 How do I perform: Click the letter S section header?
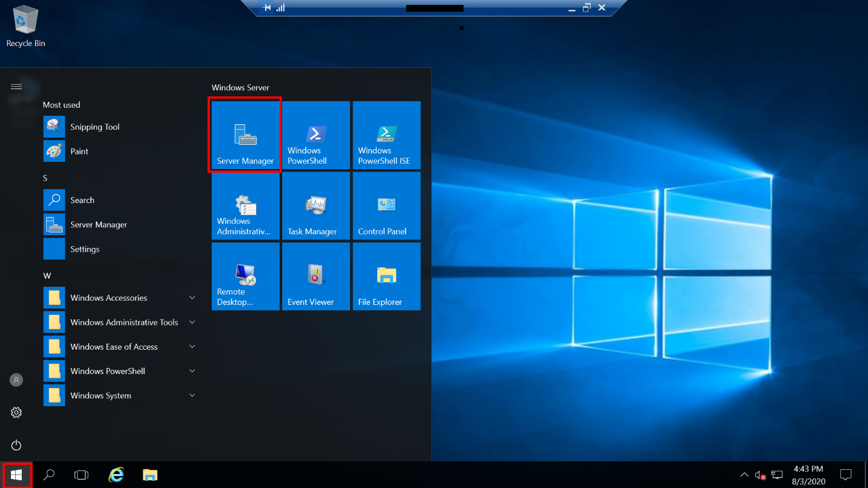[x=45, y=178]
